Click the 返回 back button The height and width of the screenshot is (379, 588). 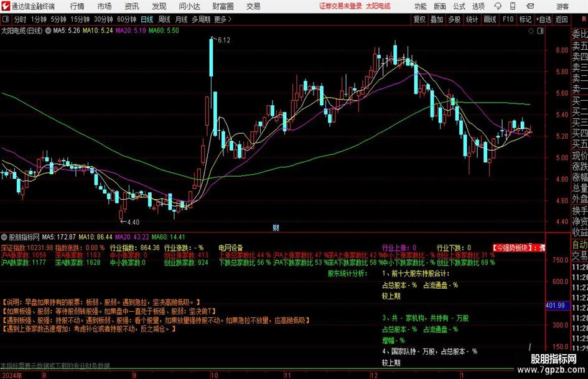(561, 19)
